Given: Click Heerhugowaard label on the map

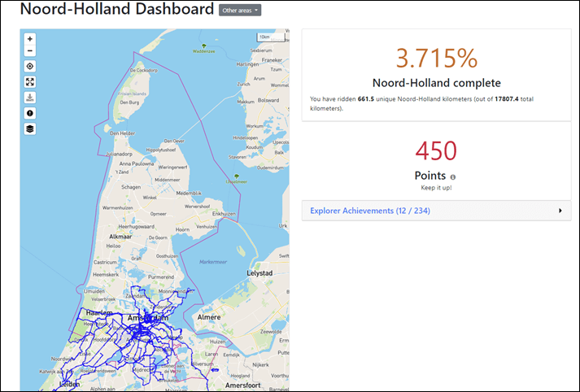Looking at the screenshot, I should tap(137, 227).
